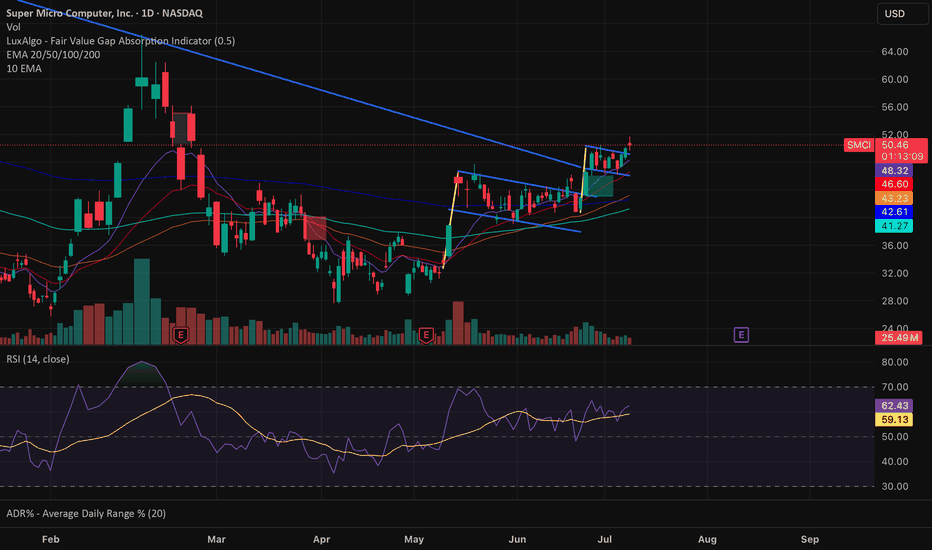Click the 46.60 EMA value label
The width and height of the screenshot is (932, 550).
[x=894, y=184]
